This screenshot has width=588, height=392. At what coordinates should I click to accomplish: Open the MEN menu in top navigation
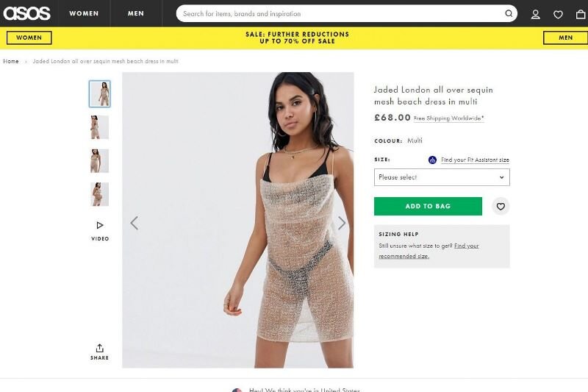136,13
